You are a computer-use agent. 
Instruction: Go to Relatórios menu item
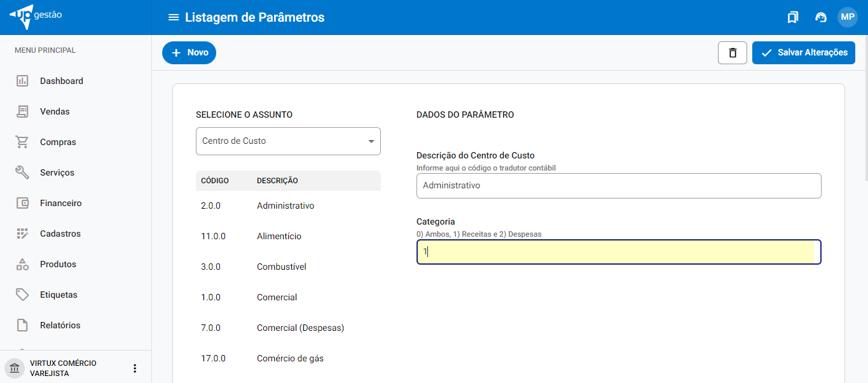(60, 325)
